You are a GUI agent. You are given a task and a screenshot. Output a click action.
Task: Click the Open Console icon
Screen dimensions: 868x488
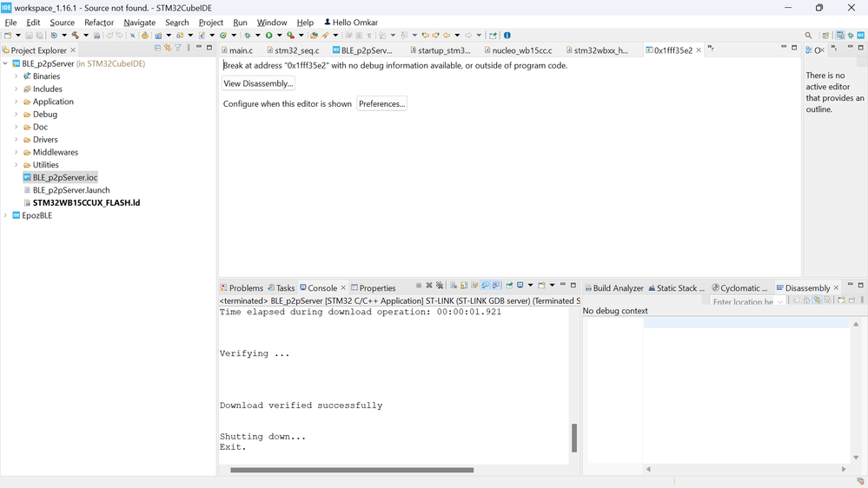pos(542,286)
